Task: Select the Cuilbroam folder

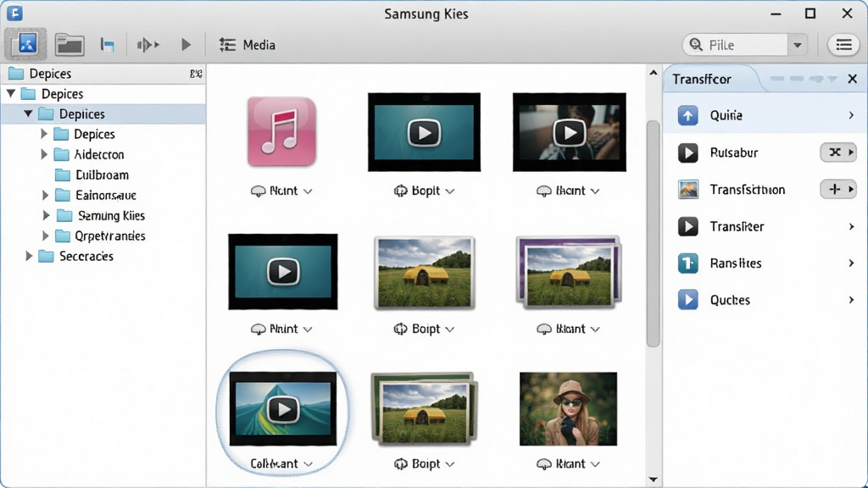Action: (92, 175)
